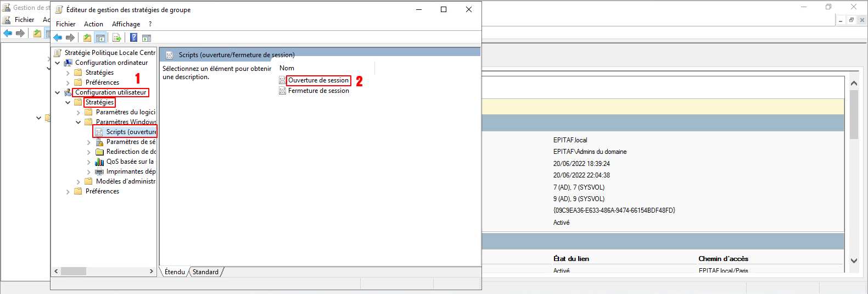Click the Nom column header
The image size is (868, 294).
(287, 68)
